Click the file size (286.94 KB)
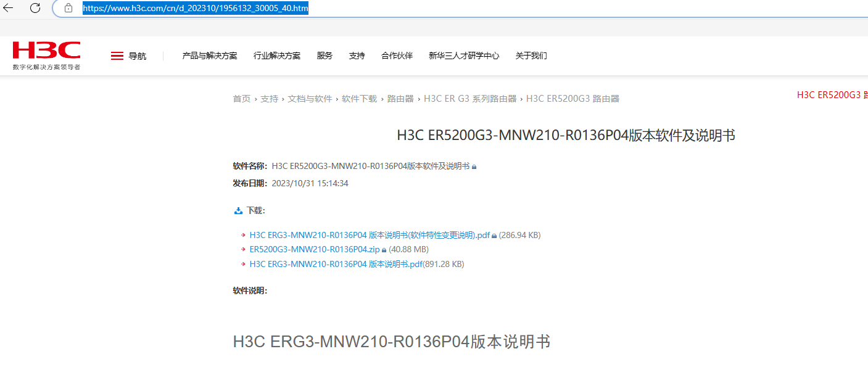Image resolution: width=868 pixels, height=391 pixels. (519, 235)
